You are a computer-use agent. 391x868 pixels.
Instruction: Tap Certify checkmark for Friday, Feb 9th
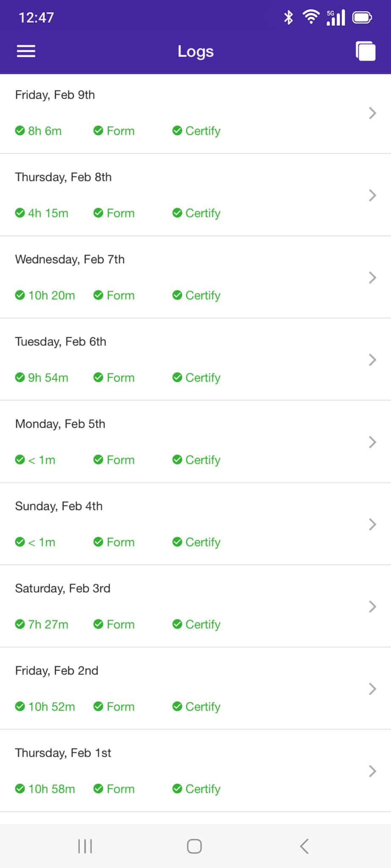pos(177,131)
